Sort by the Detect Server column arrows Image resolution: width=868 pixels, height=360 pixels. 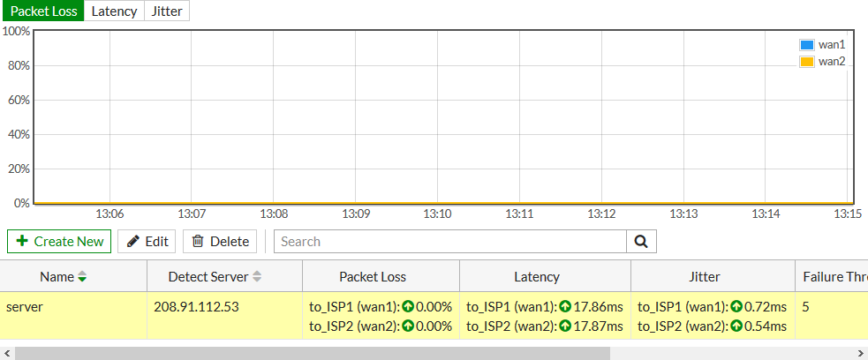click(257, 277)
